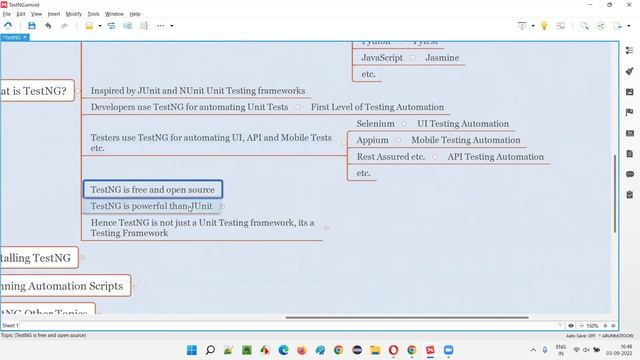Insert a new topic with the yellow topic icon
Viewport: 640px width, 360px height.
coord(89,26)
